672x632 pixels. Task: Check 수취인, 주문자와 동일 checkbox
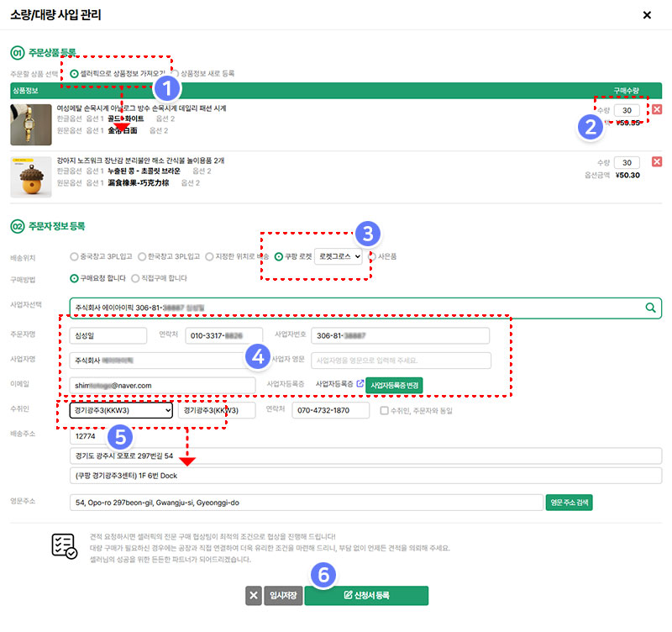pos(384,411)
